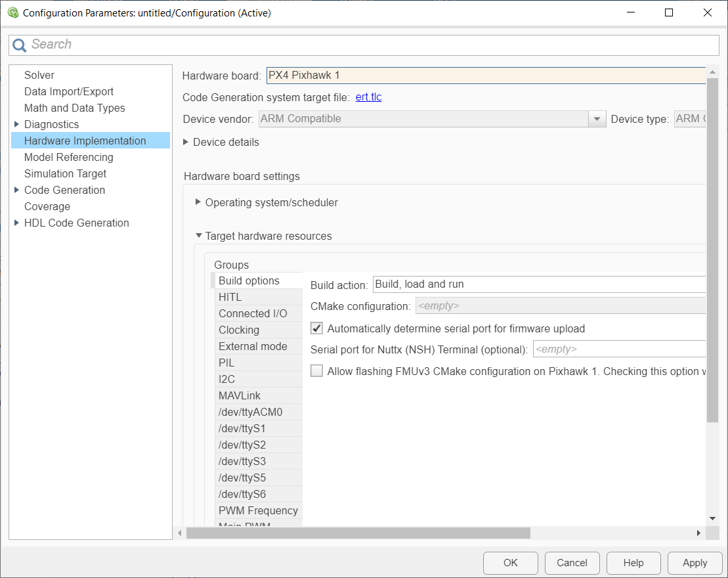Click the OK button
Viewport: 728px width, 578px height.
[510, 563]
